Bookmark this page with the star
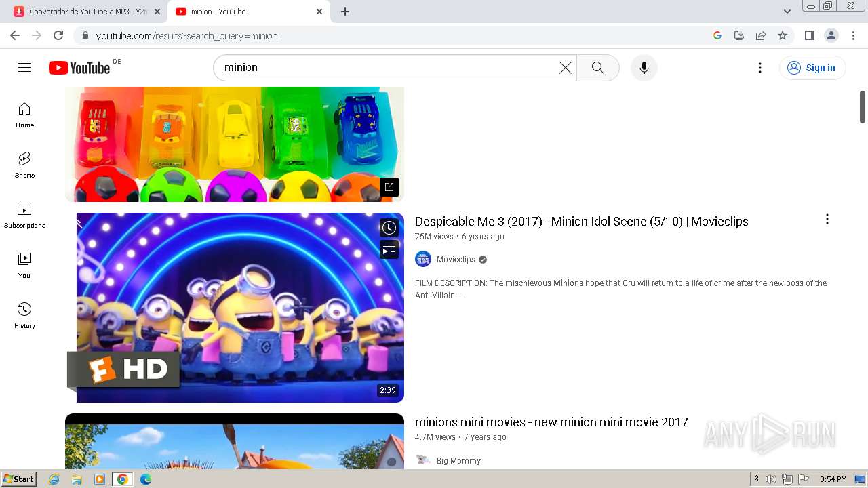 point(783,35)
